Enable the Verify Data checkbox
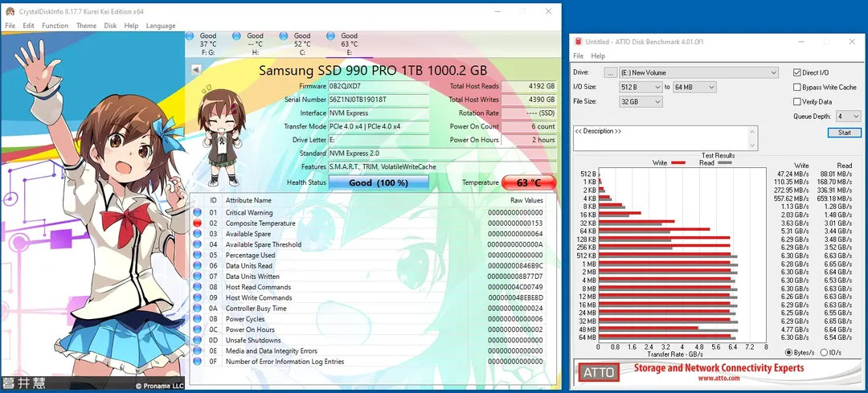 click(797, 102)
